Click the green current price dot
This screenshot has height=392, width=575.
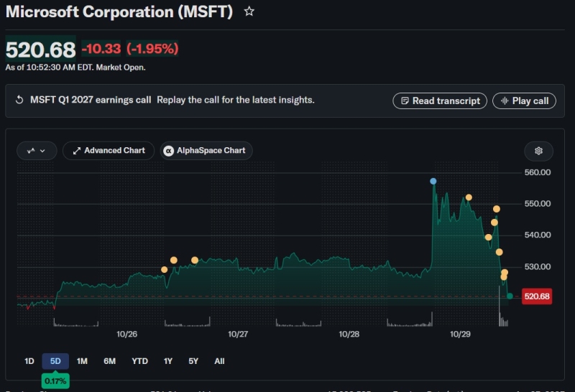click(x=510, y=296)
